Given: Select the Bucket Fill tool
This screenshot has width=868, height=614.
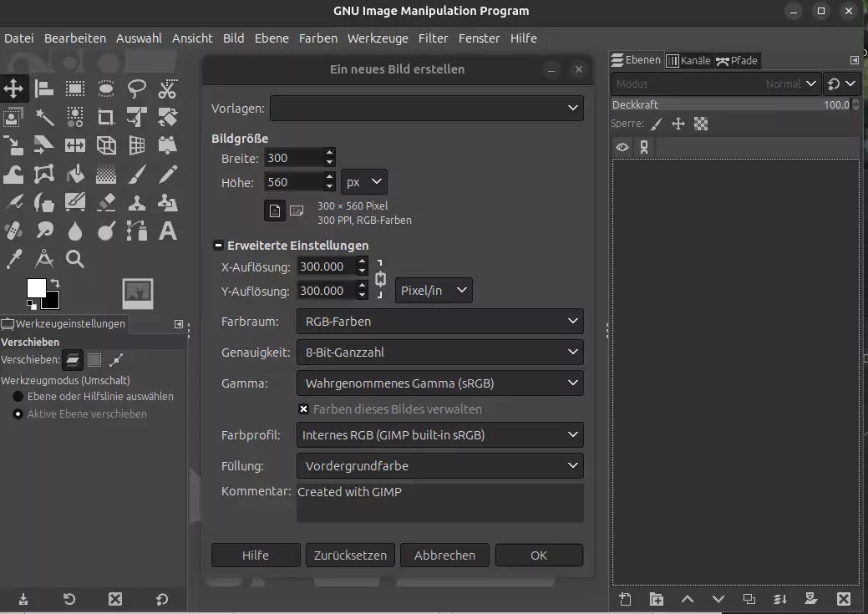Looking at the screenshot, I should click(x=75, y=174).
